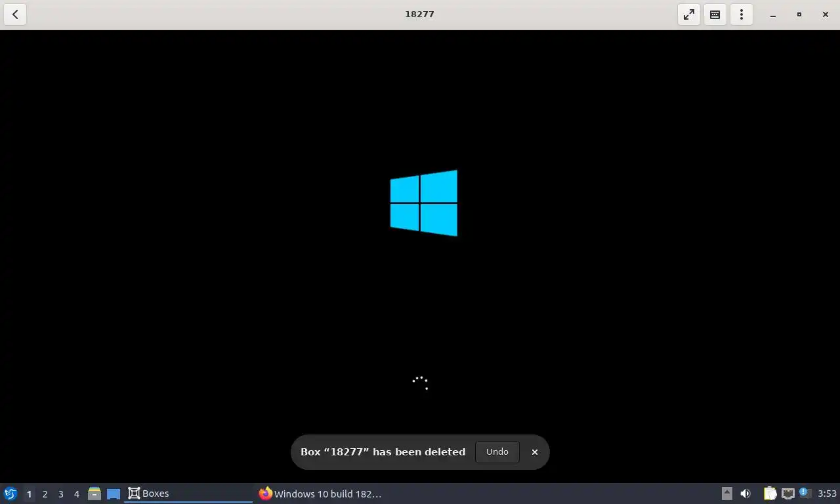840x504 pixels.
Task: Open the Lubuntu start menu
Action: [x=10, y=493]
